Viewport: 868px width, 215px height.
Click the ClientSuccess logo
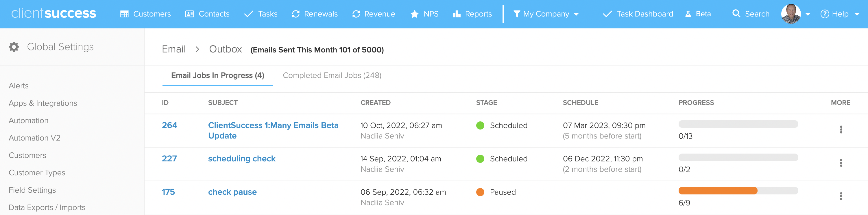pyautogui.click(x=53, y=14)
